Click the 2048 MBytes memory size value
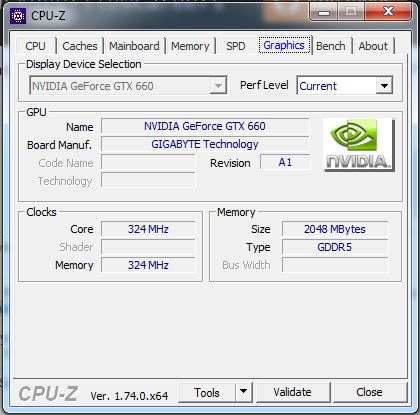This screenshot has height=415, width=420. click(x=335, y=229)
